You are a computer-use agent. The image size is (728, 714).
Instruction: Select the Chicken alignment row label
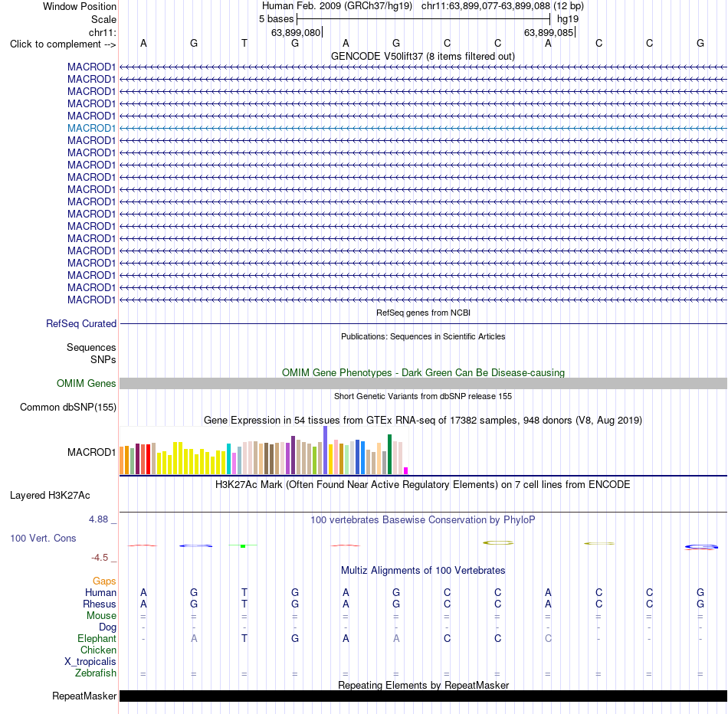tap(98, 650)
